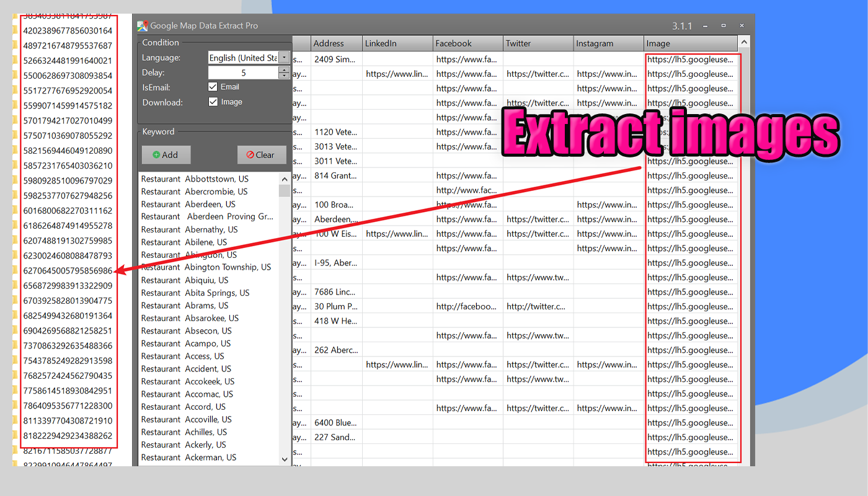Open folder 6270645005795856986
This screenshot has height=496, width=868.
click(68, 270)
